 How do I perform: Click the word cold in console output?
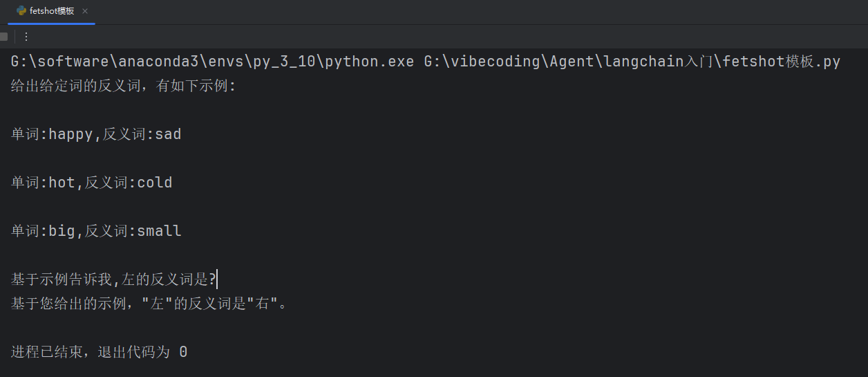click(x=155, y=183)
